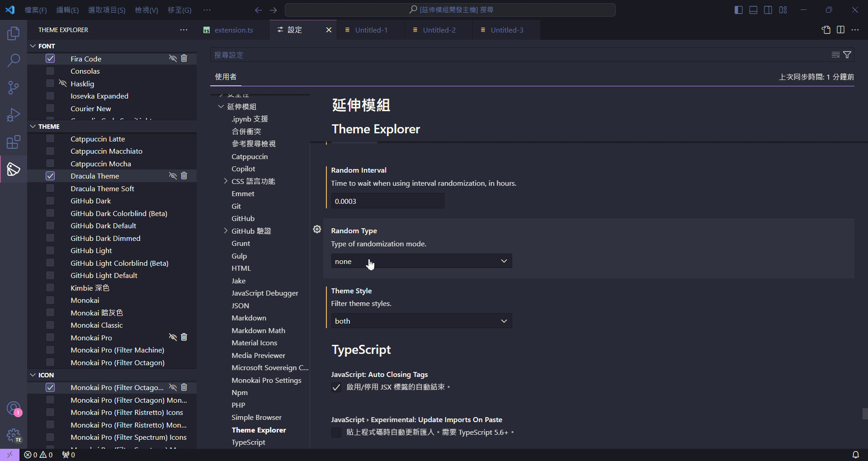The height and width of the screenshot is (461, 868).
Task: Delete the Monokai Pro (Filter Octagon) icon entry
Action: (x=184, y=387)
